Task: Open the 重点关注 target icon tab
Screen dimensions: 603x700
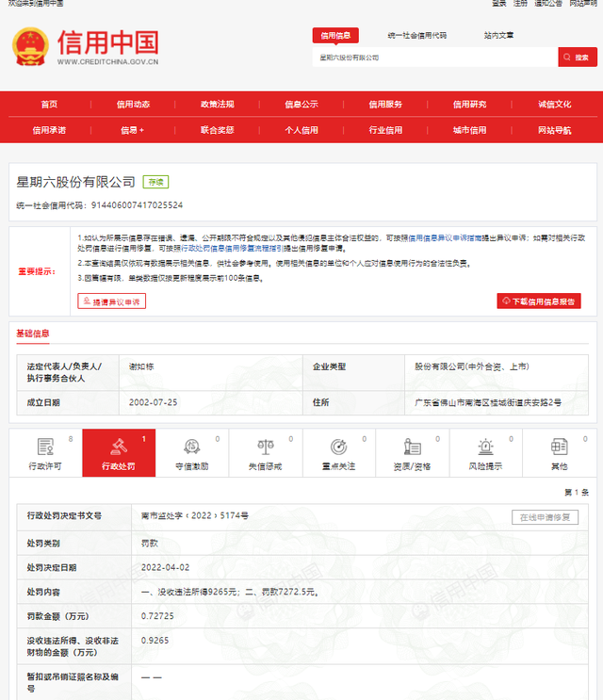Action: coord(338,453)
